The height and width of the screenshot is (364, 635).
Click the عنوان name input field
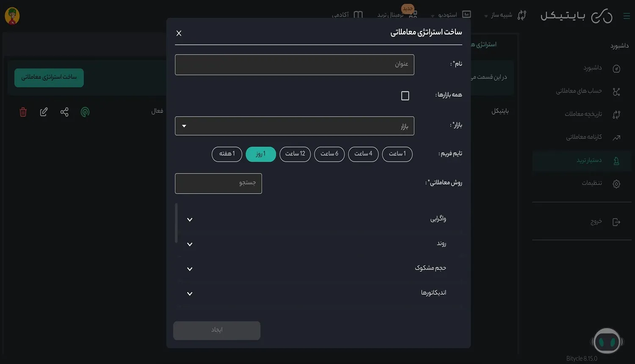tap(294, 64)
